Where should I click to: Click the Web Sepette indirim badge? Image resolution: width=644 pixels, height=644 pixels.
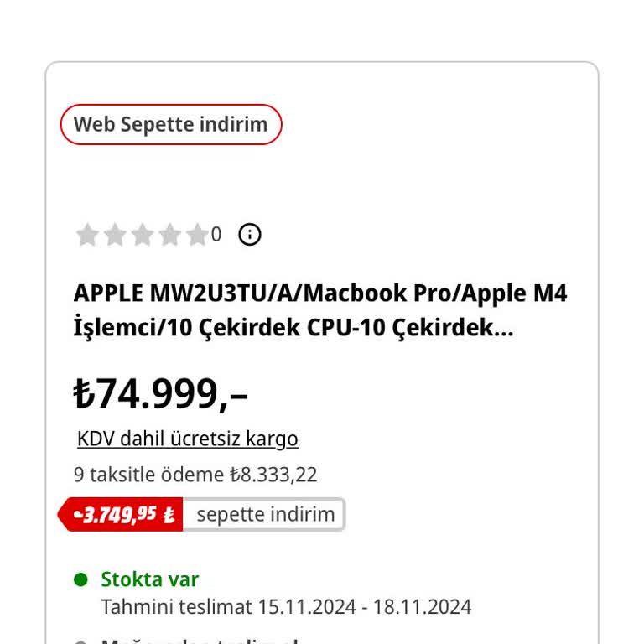tap(171, 125)
